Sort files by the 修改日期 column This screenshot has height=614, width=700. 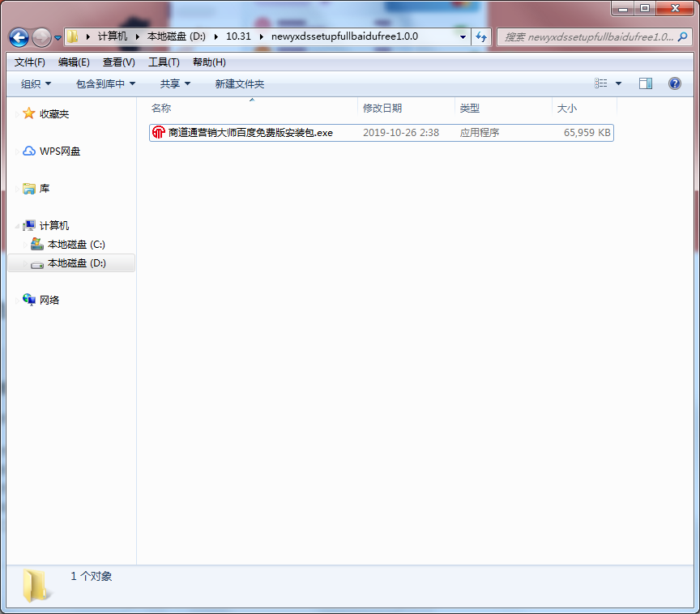[382, 109]
